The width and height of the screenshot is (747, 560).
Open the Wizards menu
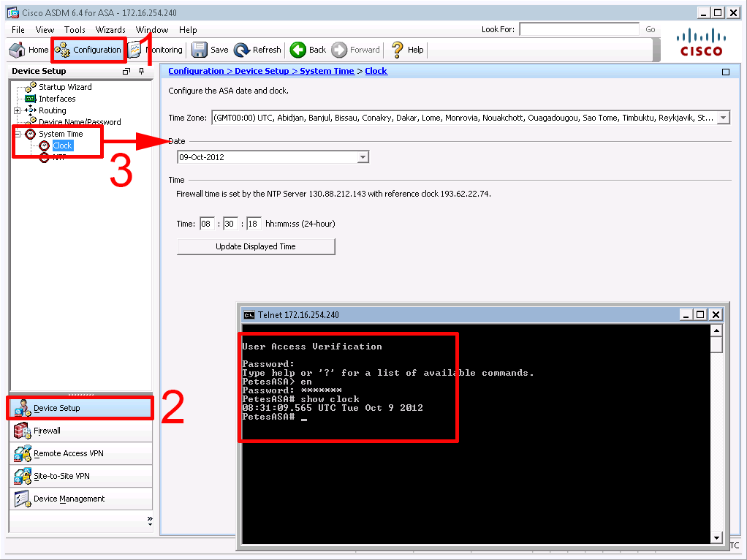[110, 29]
